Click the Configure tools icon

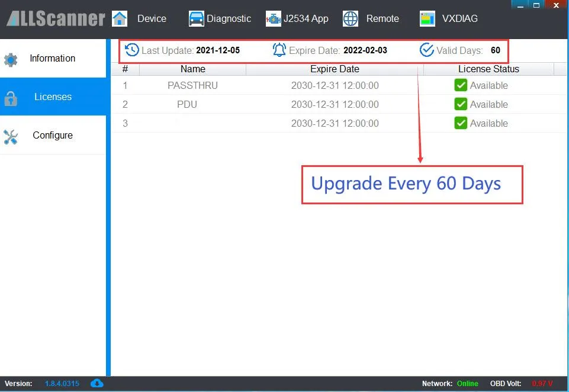[11, 137]
